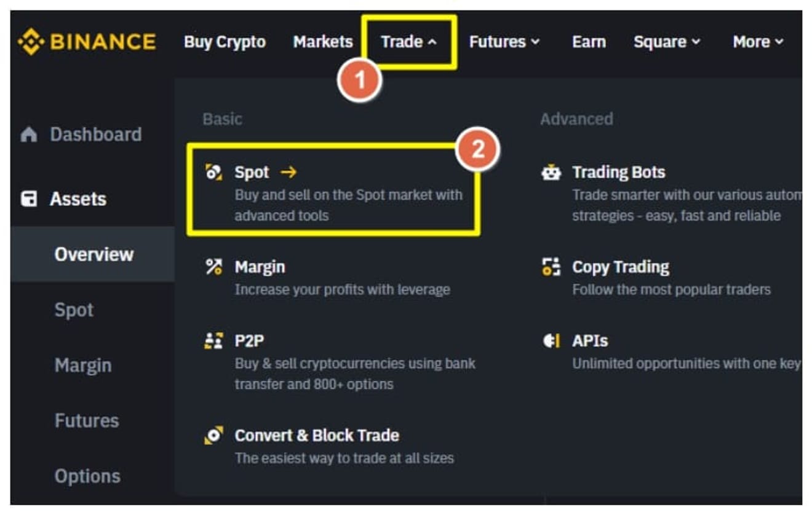Click the arrow next to Spot

pos(289,173)
